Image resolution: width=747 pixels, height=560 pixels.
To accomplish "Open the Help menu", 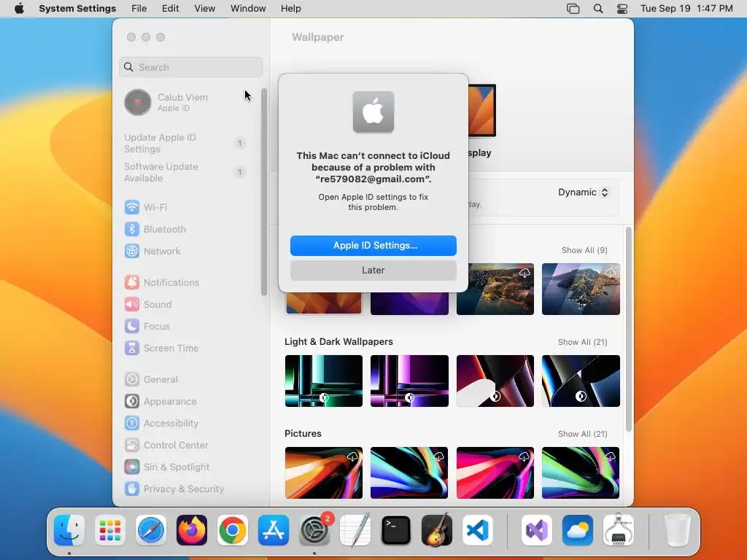I will click(x=290, y=9).
